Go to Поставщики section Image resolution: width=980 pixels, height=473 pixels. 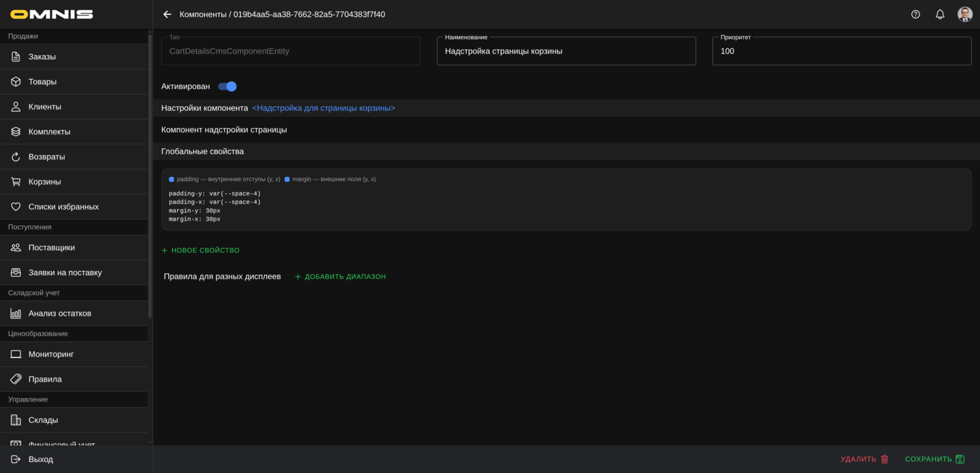pyautogui.click(x=51, y=248)
